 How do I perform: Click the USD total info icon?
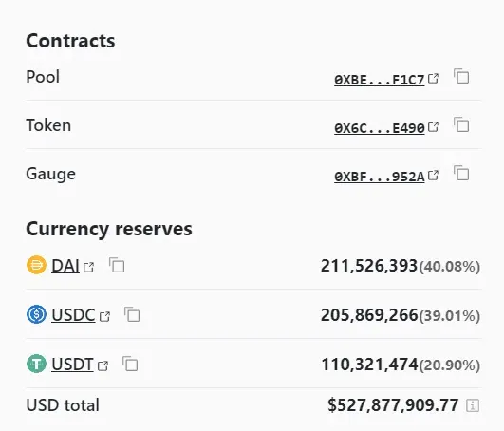pyautogui.click(x=473, y=405)
